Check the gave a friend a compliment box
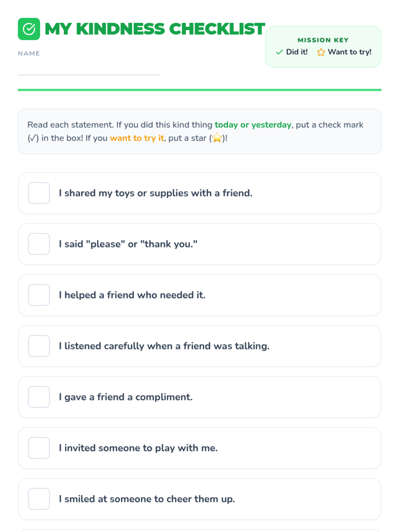399x532 pixels. (x=39, y=397)
